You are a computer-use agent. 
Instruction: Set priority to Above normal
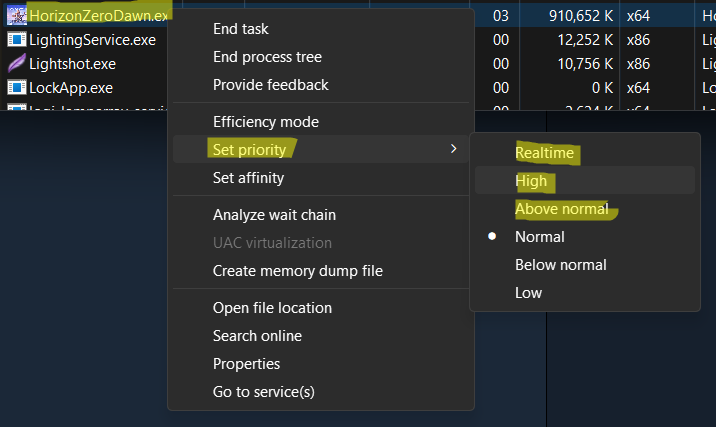coord(561,209)
